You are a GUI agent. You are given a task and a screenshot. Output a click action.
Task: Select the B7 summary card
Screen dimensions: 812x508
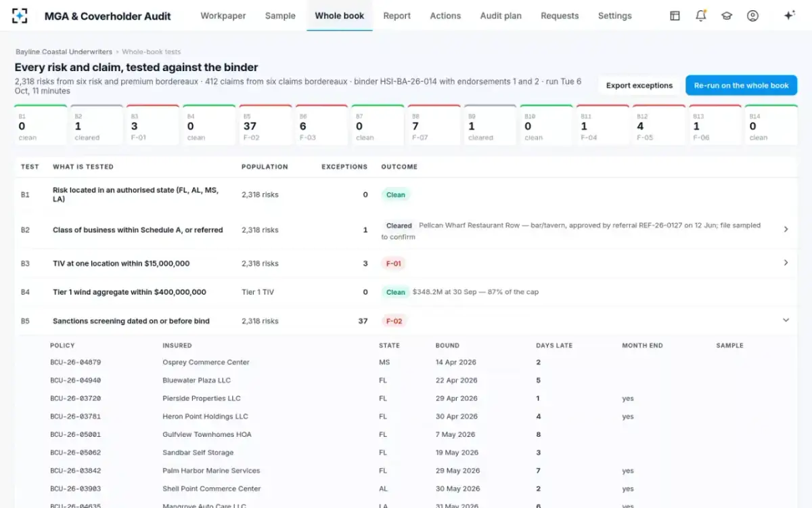pos(378,125)
